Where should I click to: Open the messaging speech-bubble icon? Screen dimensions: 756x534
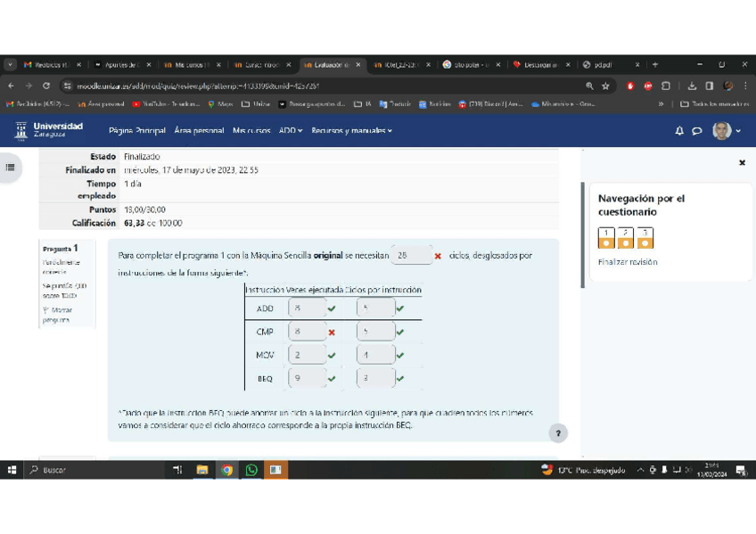pyautogui.click(x=696, y=131)
